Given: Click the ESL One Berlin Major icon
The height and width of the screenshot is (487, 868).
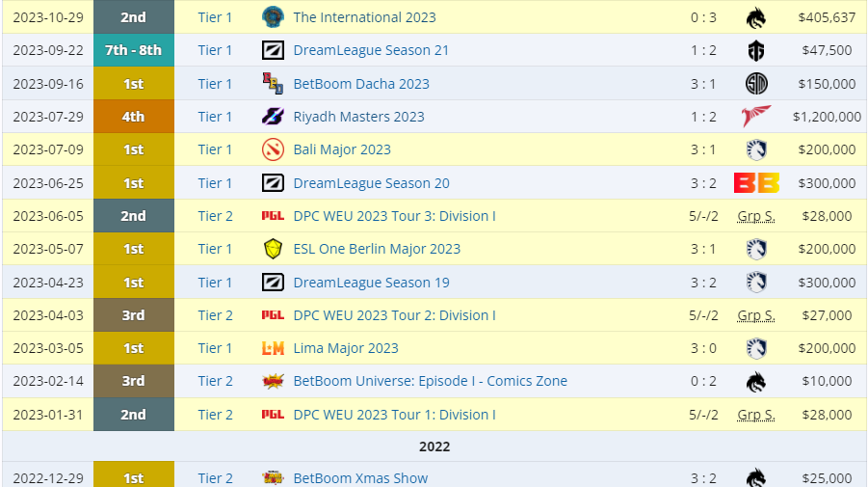Looking at the screenshot, I should [x=273, y=249].
